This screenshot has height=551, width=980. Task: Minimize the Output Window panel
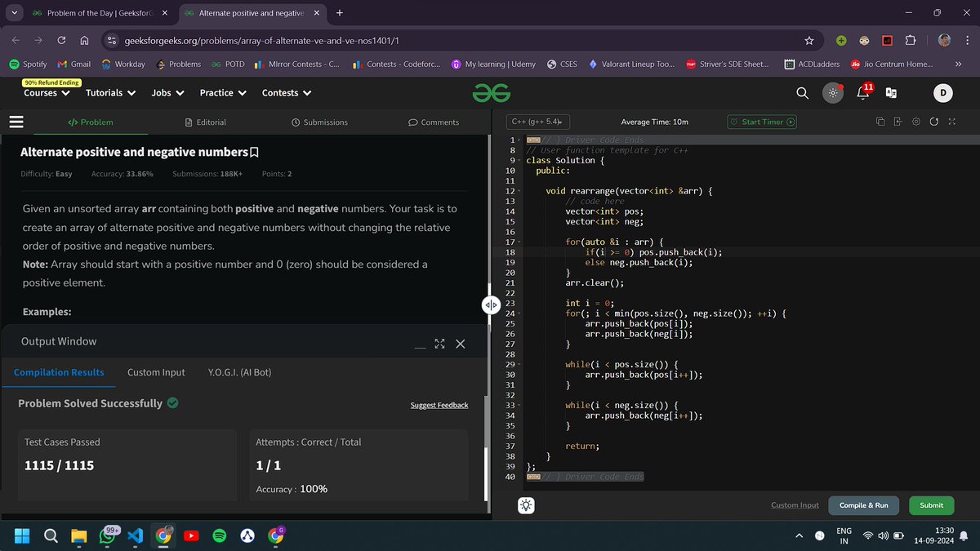[420, 346]
